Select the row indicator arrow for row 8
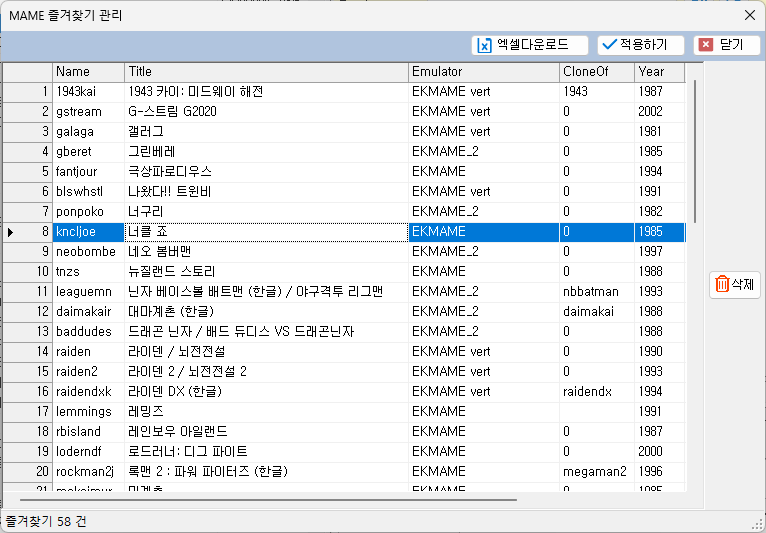766x533 pixels. [x=10, y=232]
